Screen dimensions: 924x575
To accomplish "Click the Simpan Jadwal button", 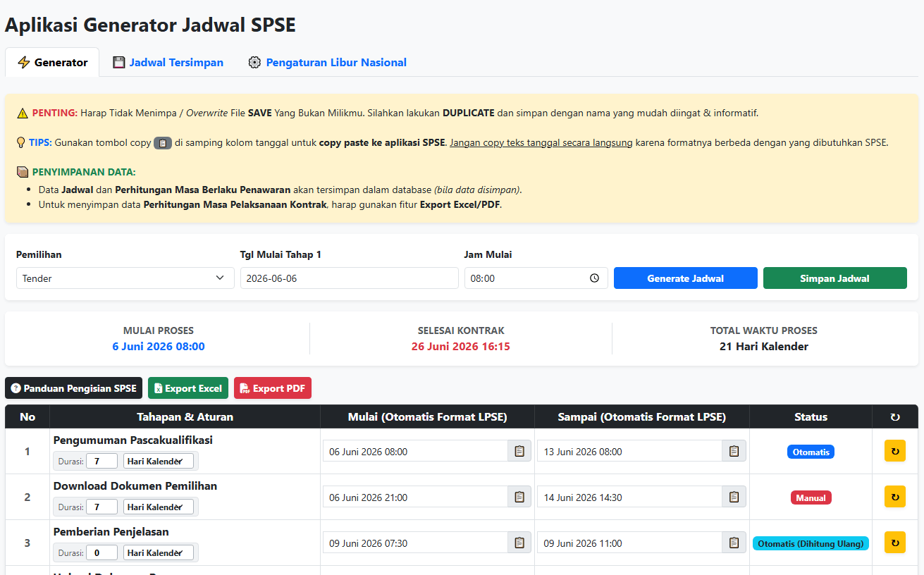I will [x=835, y=278].
